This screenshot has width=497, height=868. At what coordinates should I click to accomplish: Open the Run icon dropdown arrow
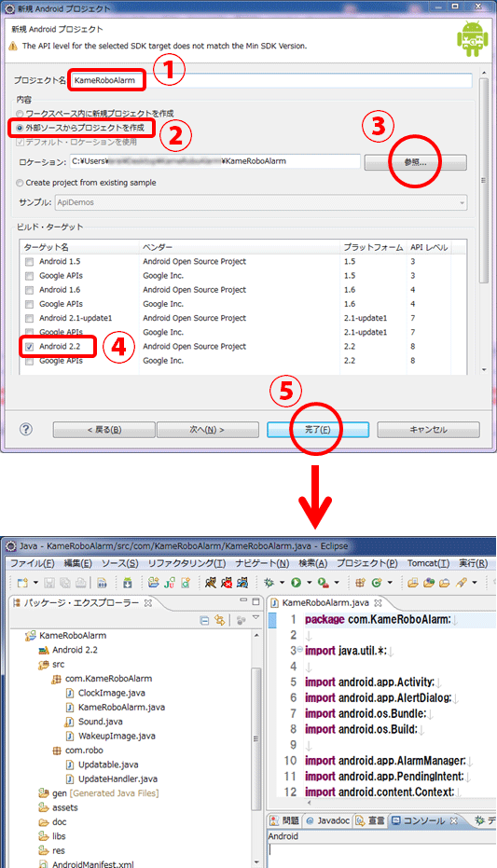[x=309, y=583]
